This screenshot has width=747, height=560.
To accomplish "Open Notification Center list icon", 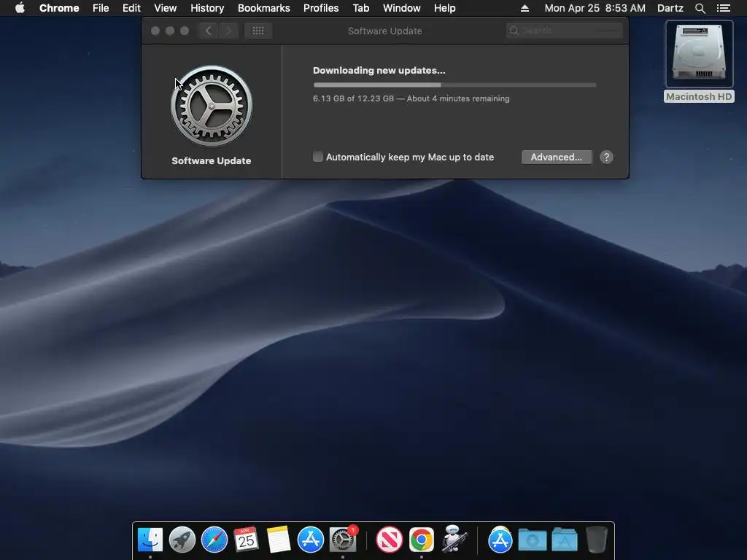I will point(723,8).
